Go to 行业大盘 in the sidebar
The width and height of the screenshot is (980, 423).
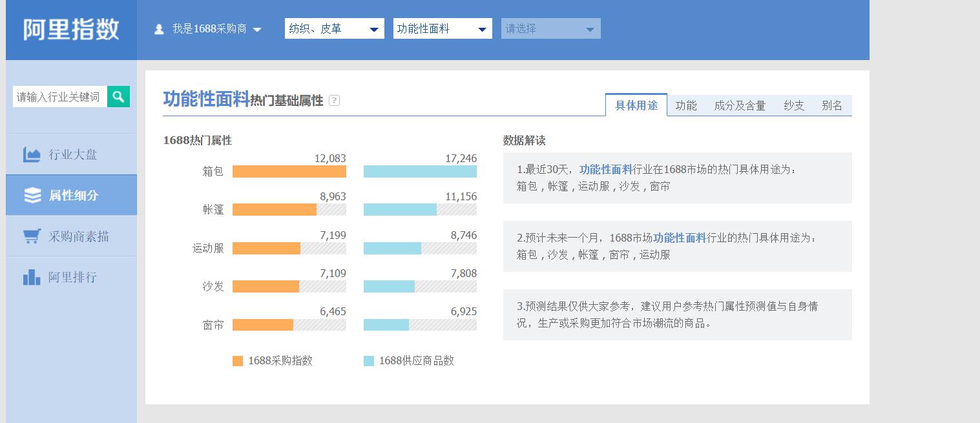click(x=71, y=154)
